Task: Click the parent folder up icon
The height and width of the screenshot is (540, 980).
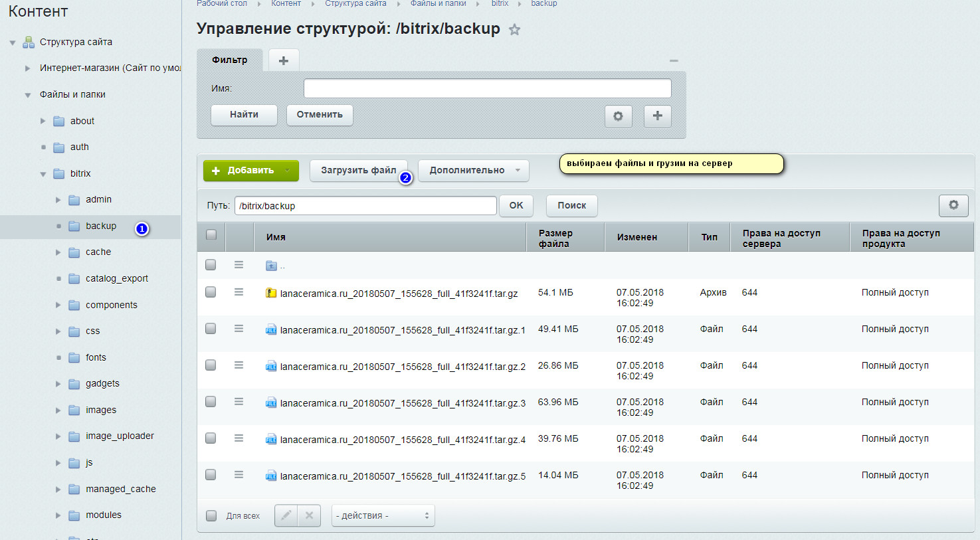Action: pyautogui.click(x=271, y=266)
